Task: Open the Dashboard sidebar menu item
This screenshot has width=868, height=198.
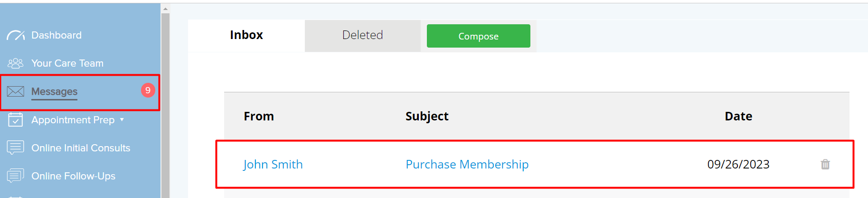Action: (x=57, y=35)
